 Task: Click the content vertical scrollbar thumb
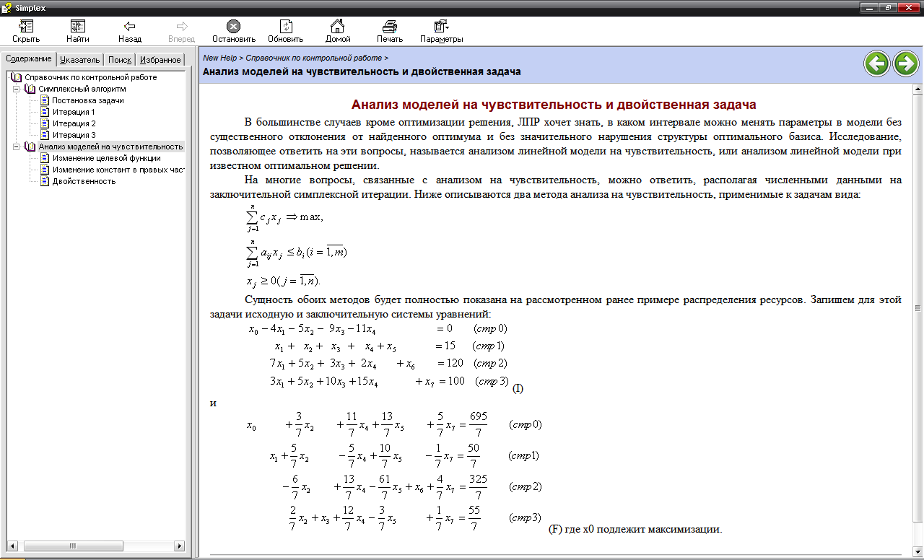click(918, 307)
